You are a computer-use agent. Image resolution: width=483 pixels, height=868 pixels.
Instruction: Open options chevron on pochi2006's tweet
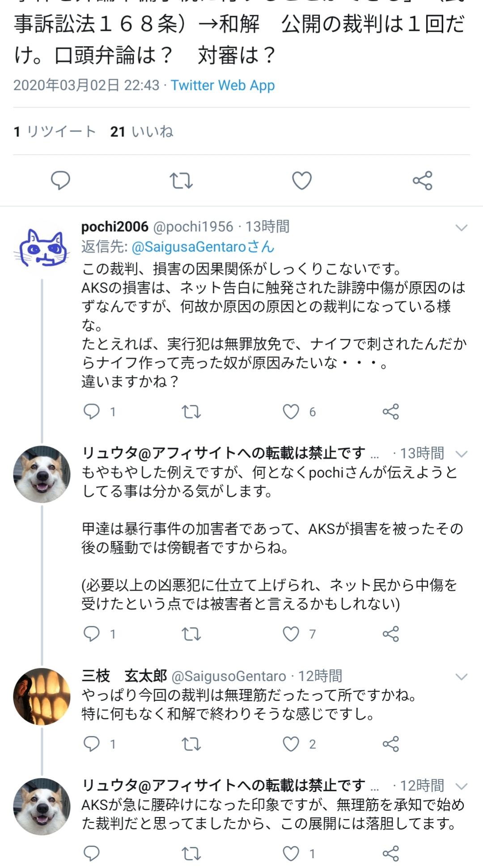click(x=461, y=228)
